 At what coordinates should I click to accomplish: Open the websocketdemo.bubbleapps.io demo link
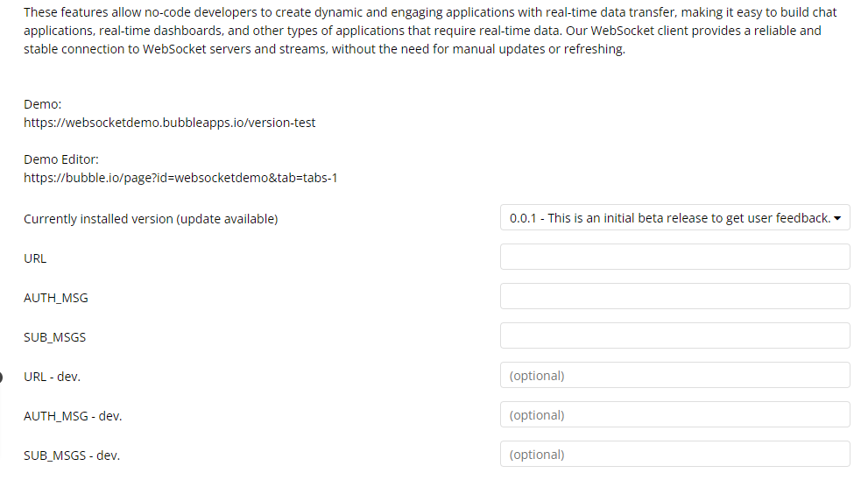169,123
